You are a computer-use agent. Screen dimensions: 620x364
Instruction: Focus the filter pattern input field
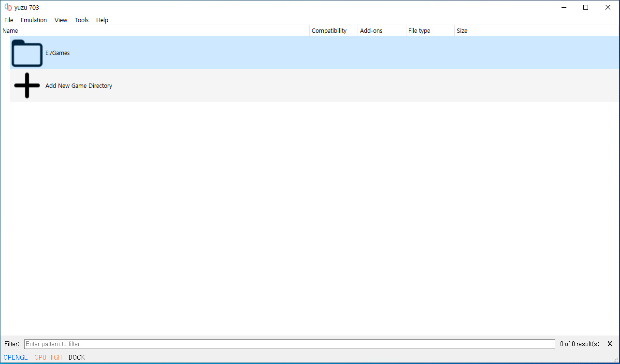[289, 344]
